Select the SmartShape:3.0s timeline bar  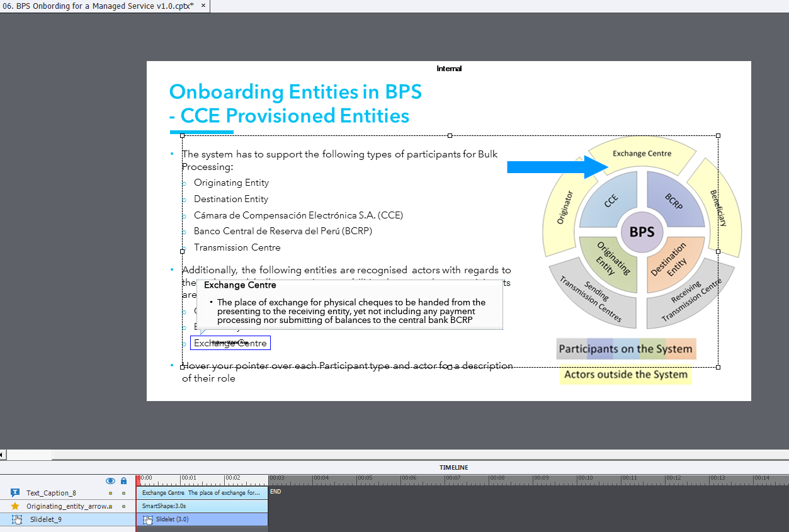[x=202, y=506]
